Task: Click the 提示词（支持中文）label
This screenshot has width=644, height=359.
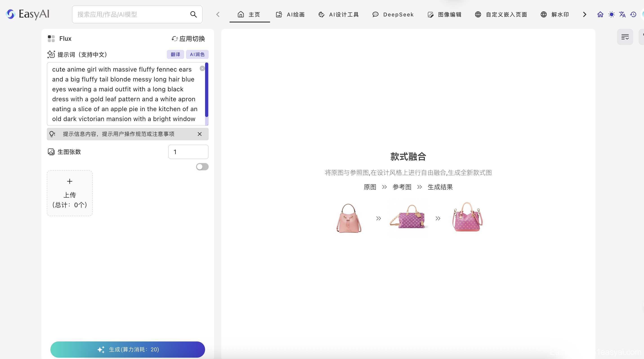Action: pyautogui.click(x=82, y=54)
